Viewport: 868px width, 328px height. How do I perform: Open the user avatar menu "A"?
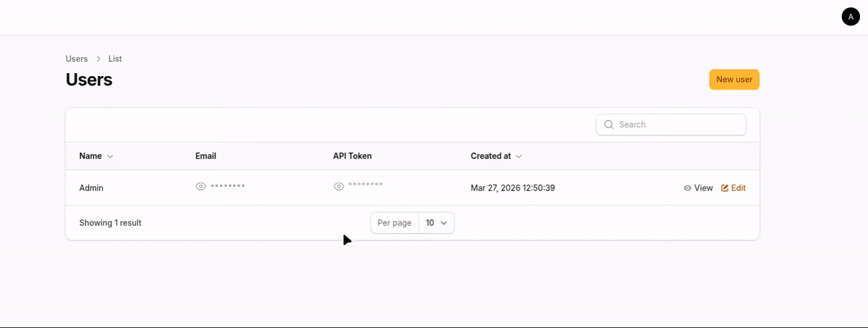[x=851, y=17]
